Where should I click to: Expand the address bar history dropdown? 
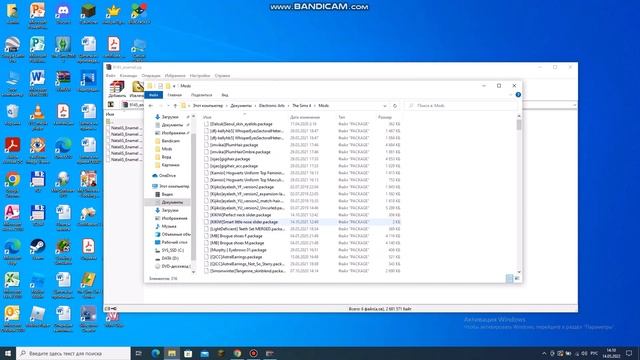click(385, 106)
